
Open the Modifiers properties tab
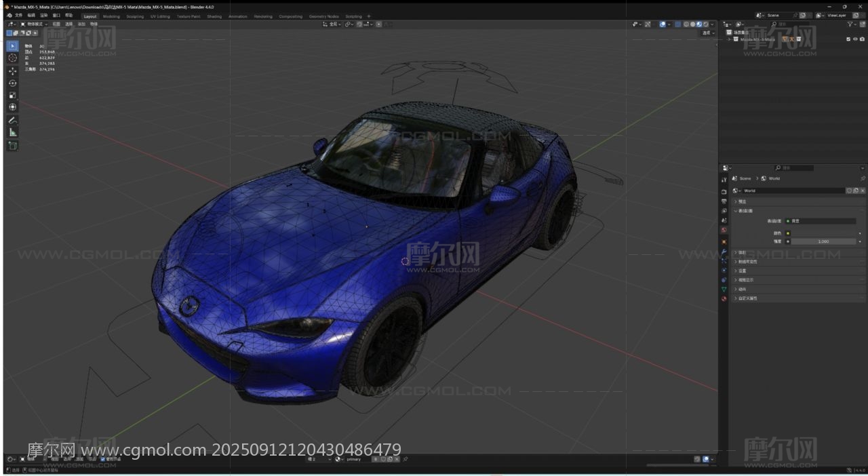[x=724, y=251]
